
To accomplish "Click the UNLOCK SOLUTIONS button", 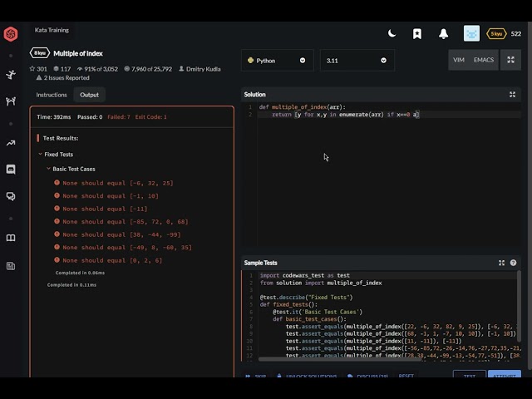I will (x=307, y=376).
